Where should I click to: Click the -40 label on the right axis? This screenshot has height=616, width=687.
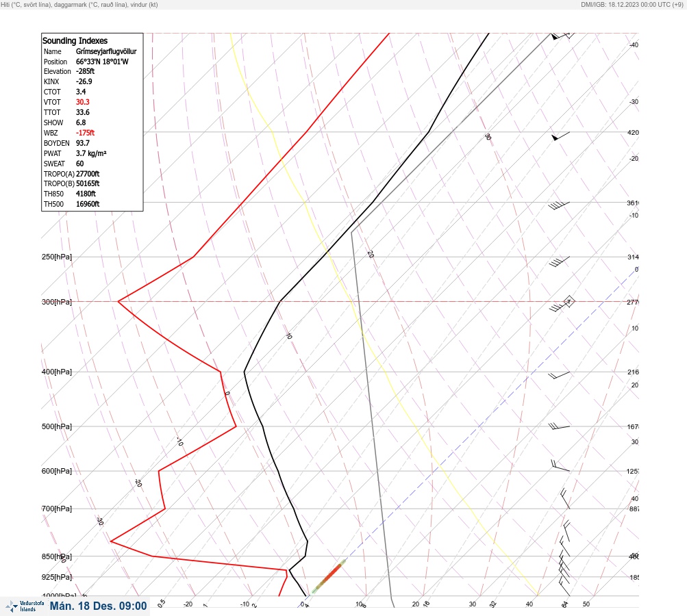click(634, 44)
